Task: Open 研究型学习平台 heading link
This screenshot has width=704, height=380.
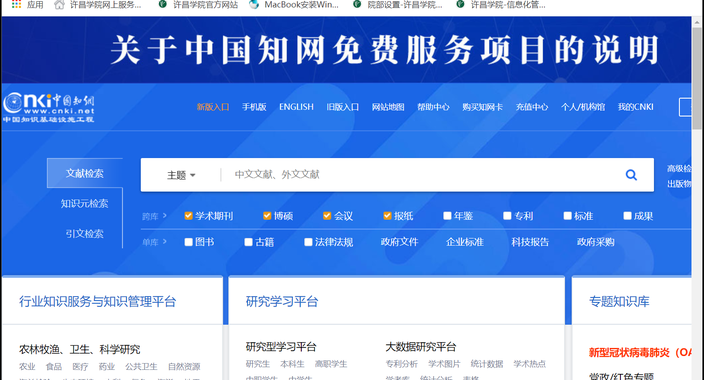Action: pyautogui.click(x=281, y=347)
